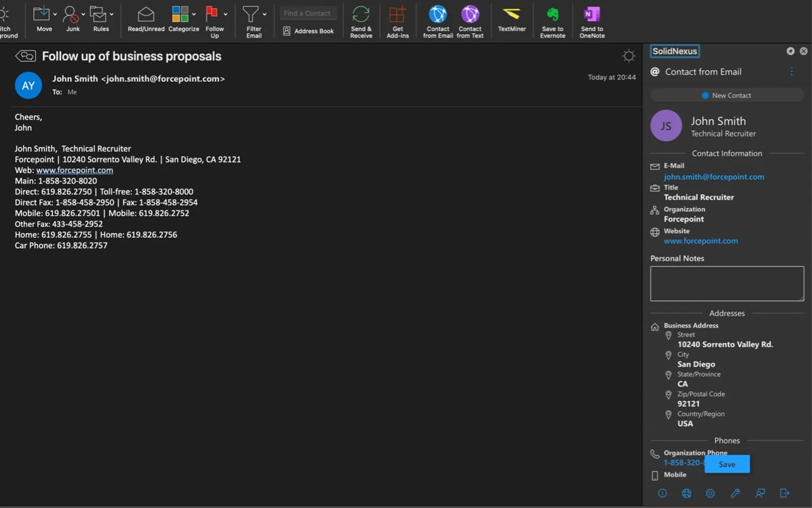This screenshot has width=812, height=508.
Task: Click the Move toolbar icon
Action: pyautogui.click(x=42, y=14)
